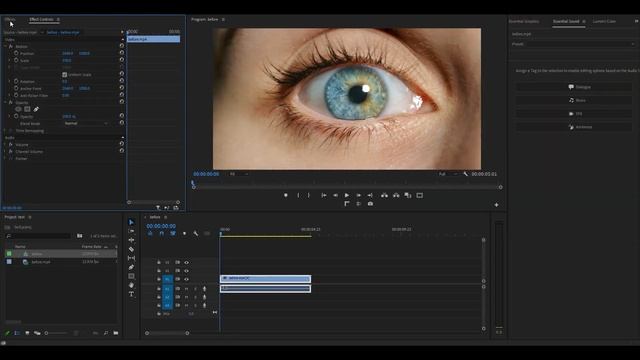Tag the clip as SFX
Image resolution: width=640 pixels, height=360 pixels.
click(573, 113)
